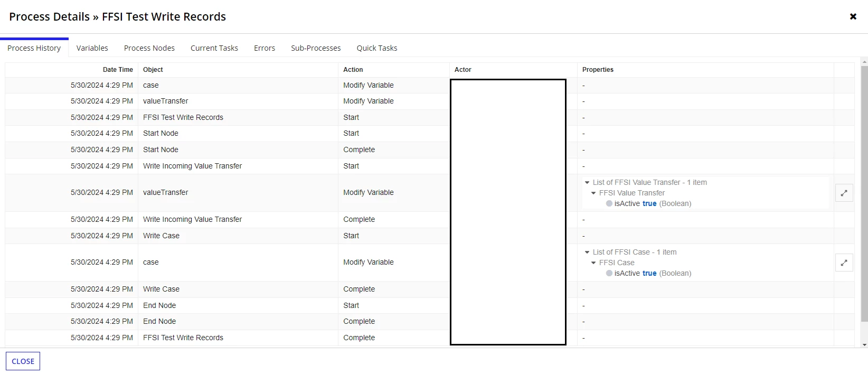Click 'End Node' object in Start row
868x374 pixels.
pos(159,305)
